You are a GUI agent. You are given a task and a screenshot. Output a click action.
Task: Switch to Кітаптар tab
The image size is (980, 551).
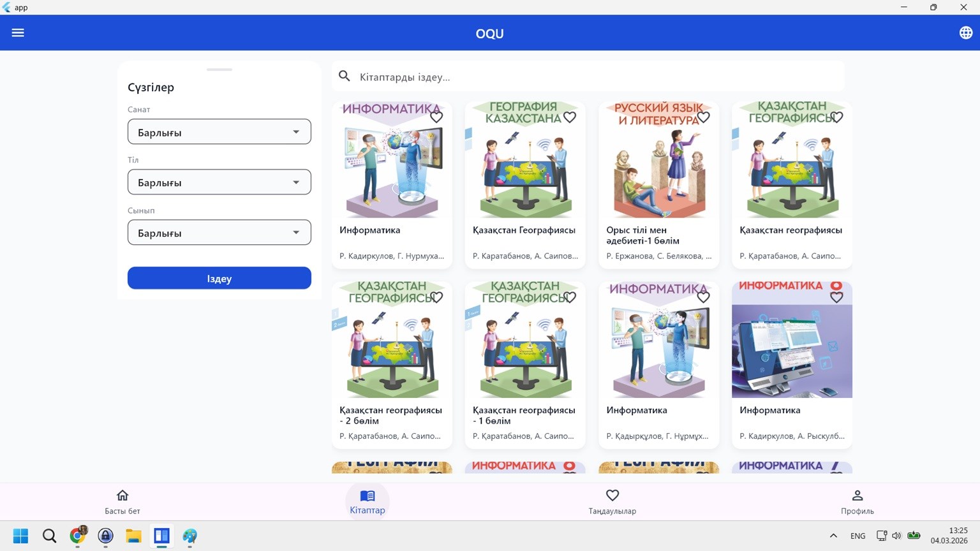tap(367, 501)
